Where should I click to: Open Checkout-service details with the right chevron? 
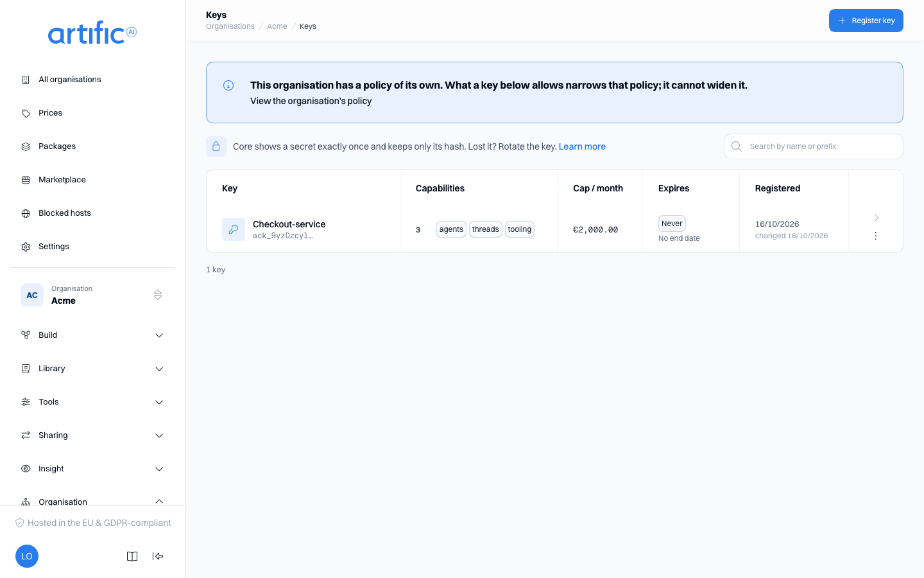tap(876, 218)
